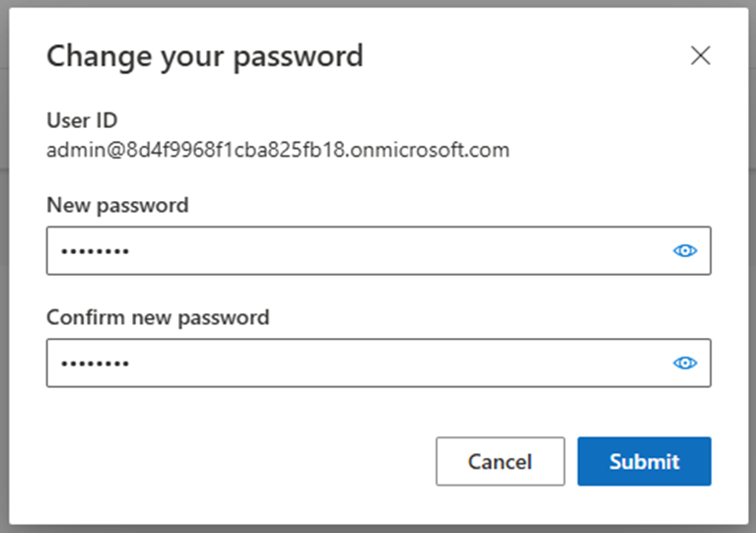Focus the New password input field
The width and height of the screenshot is (756, 533).
click(378, 250)
